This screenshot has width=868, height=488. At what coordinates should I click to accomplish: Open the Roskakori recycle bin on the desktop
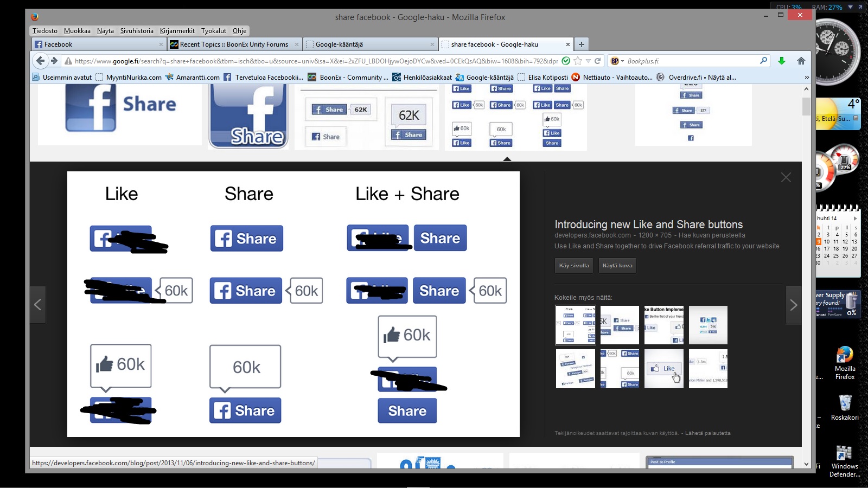[845, 407]
